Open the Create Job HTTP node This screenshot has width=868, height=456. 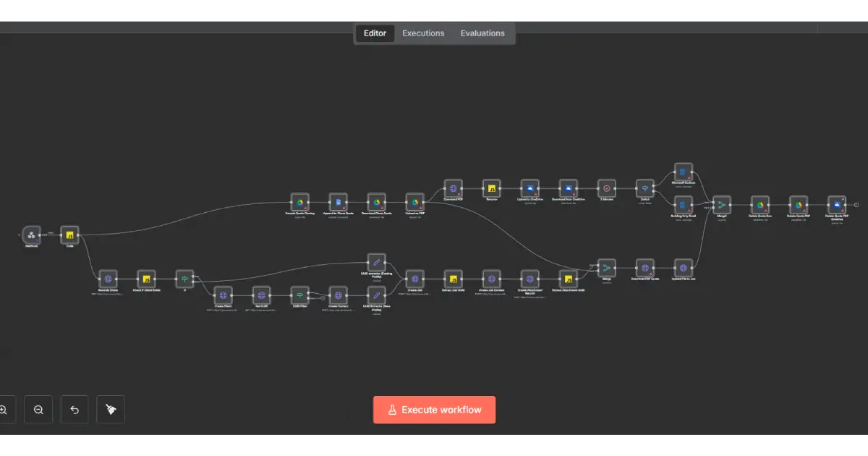(x=414, y=278)
